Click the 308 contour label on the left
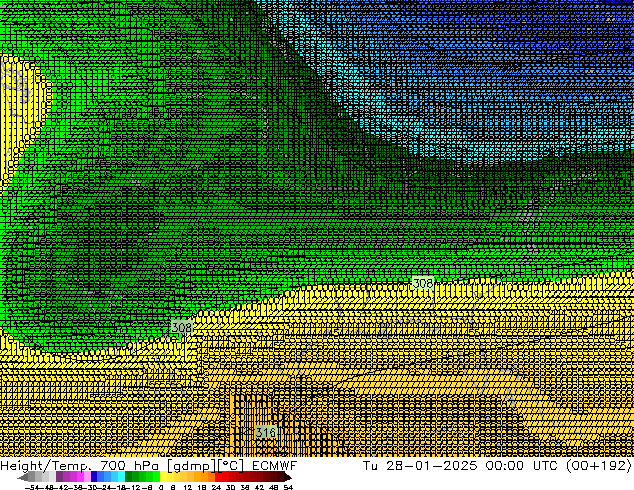Viewport: 634px width, 490px height. (x=182, y=327)
